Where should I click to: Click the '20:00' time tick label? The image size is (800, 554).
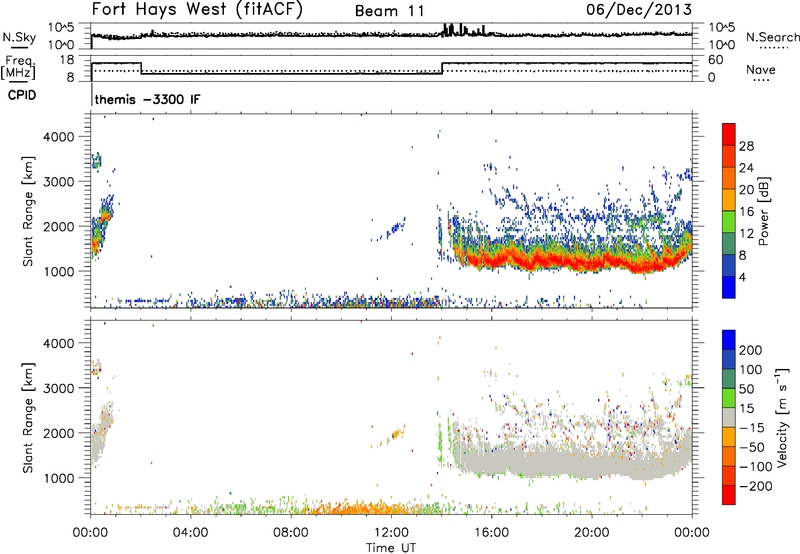(591, 532)
